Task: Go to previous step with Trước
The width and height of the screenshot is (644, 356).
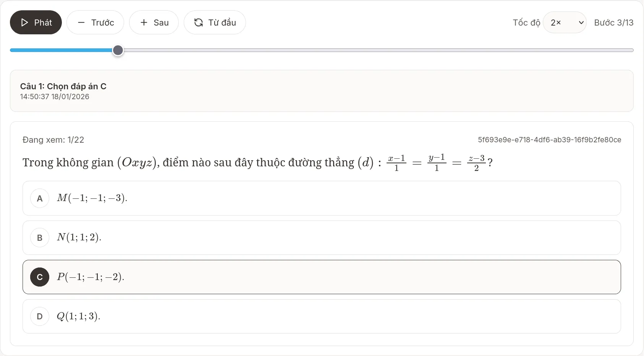Action: [95, 23]
